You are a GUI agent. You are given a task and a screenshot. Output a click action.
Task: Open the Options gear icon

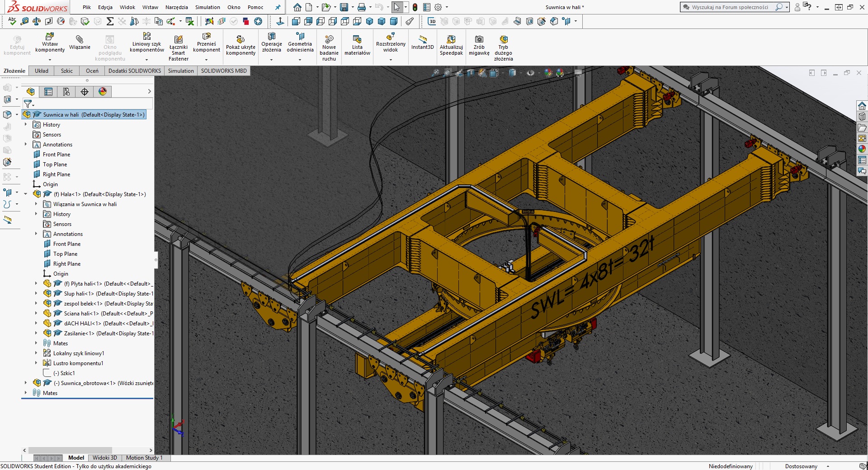[x=438, y=7]
